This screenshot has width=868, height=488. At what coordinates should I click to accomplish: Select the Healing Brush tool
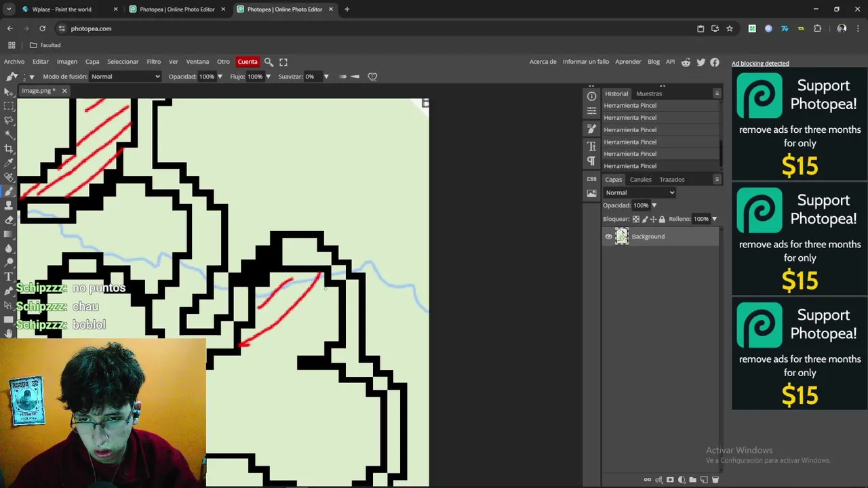pyautogui.click(x=8, y=177)
